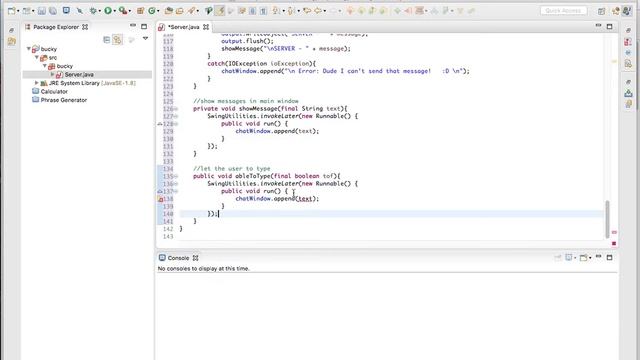Select the Console tab
Viewport: 640px width, 360px height.
pyautogui.click(x=178, y=258)
